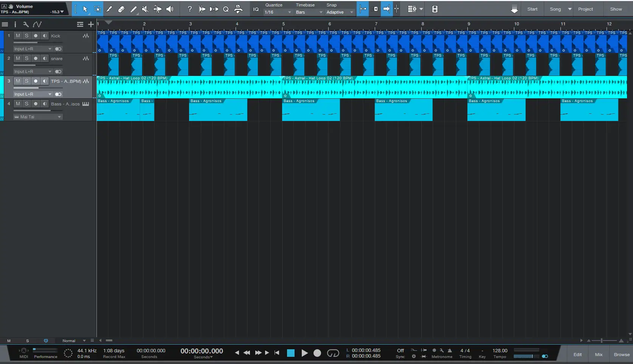Solo the snare track

(x=26, y=59)
